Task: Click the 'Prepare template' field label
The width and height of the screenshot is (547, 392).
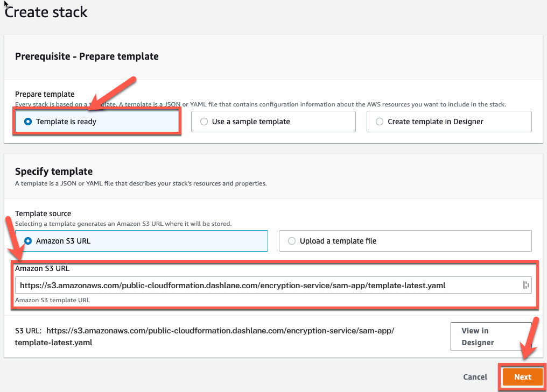Action: tap(45, 94)
